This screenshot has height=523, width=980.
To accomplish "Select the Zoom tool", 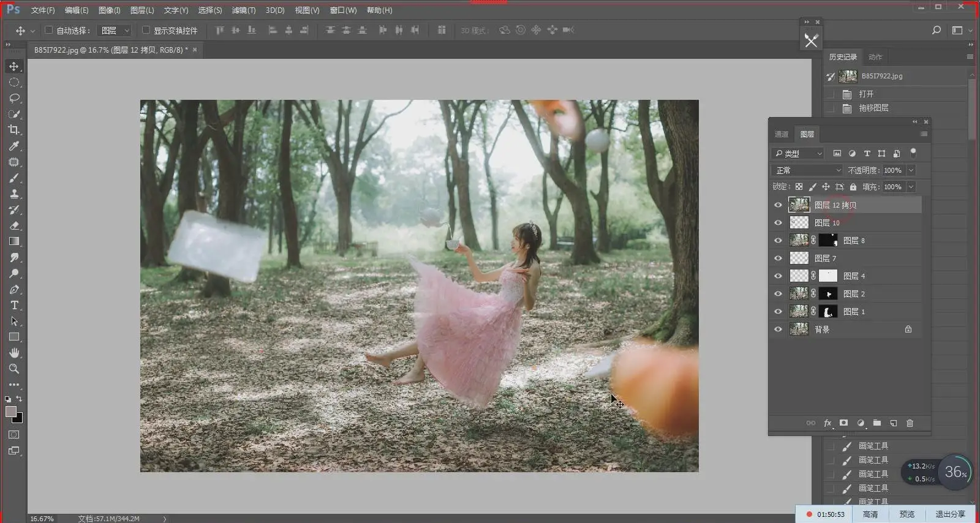I will [14, 369].
